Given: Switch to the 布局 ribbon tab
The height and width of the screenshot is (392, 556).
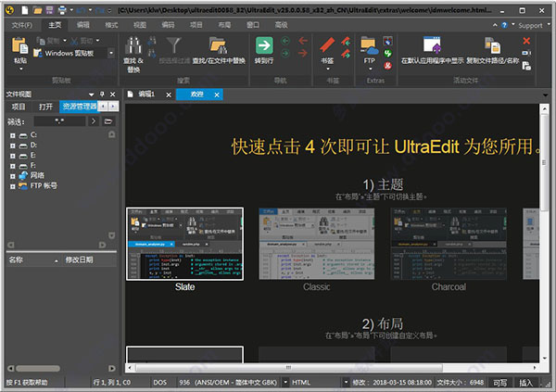Looking at the screenshot, I should click(224, 25).
